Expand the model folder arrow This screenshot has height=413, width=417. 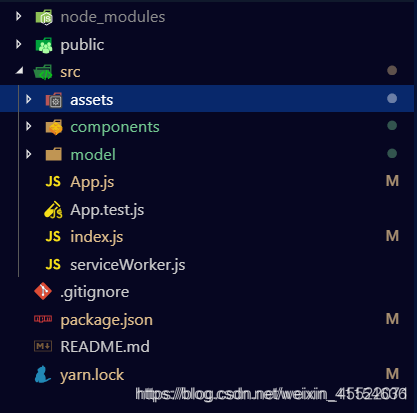(29, 154)
